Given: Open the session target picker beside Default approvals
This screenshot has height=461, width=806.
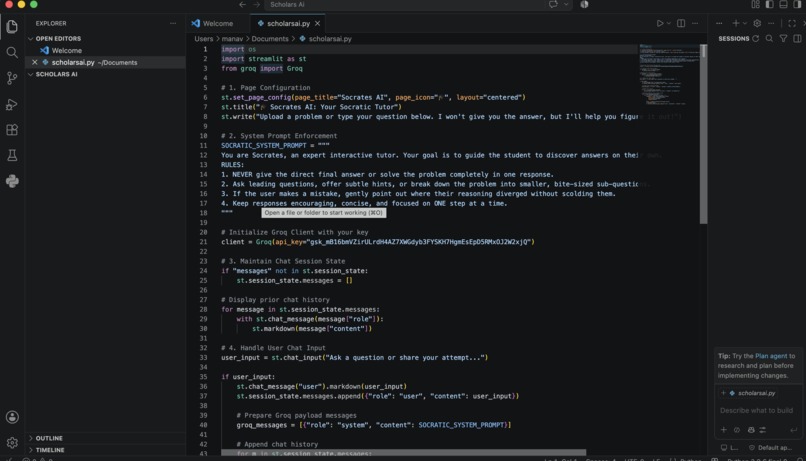Looking at the screenshot, I should tap(729, 447).
